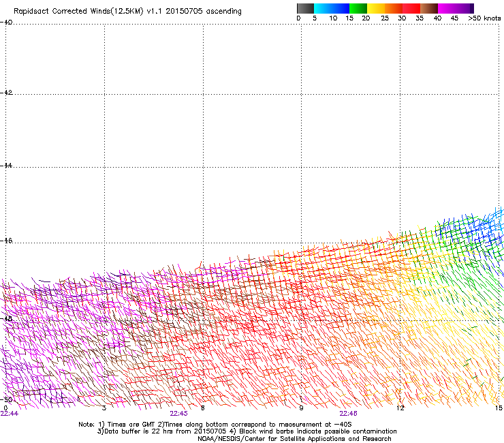The height and width of the screenshot is (443, 504).
Task: Click the brown 35-40 knots color band
Action: (x=429, y=8)
